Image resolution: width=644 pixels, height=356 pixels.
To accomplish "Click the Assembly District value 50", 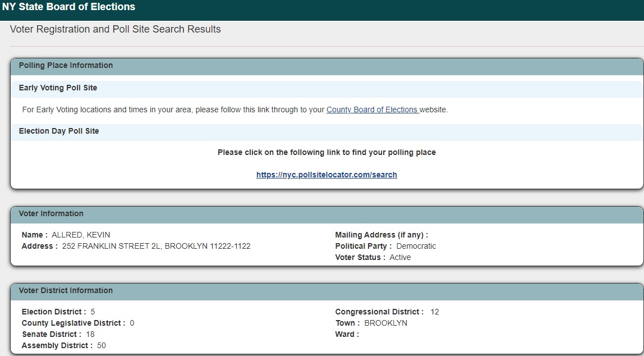I will pos(102,346).
